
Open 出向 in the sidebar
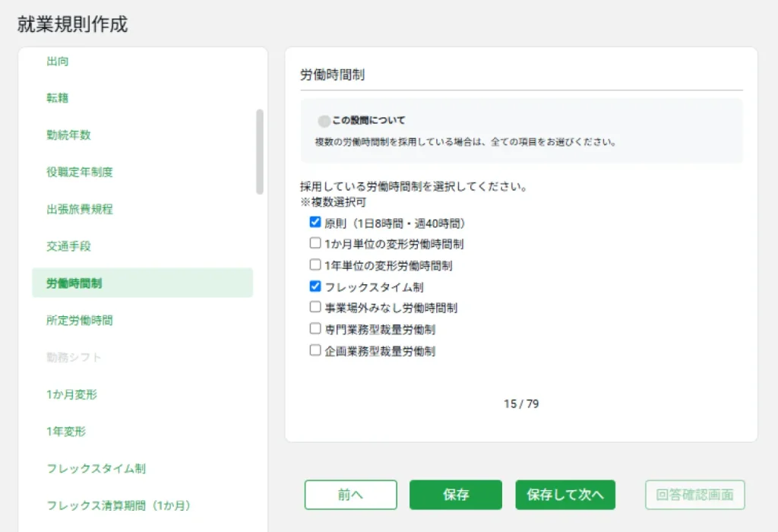(x=58, y=61)
